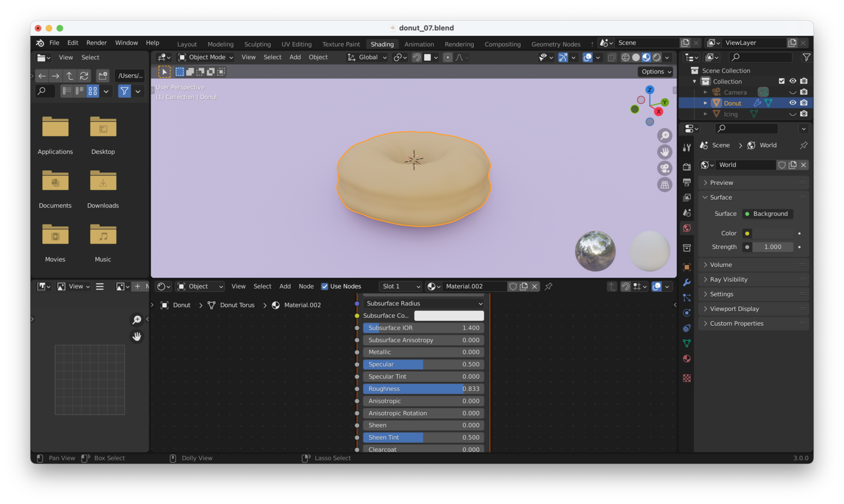Screen dimensions: 844x504
Task: Disable render visibility for the Camera
Action: click(x=804, y=92)
